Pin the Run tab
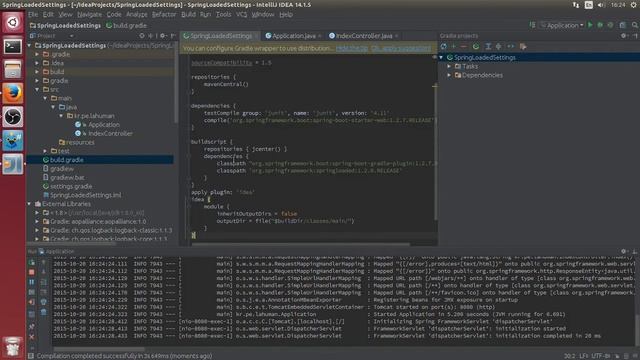 [31, 327]
